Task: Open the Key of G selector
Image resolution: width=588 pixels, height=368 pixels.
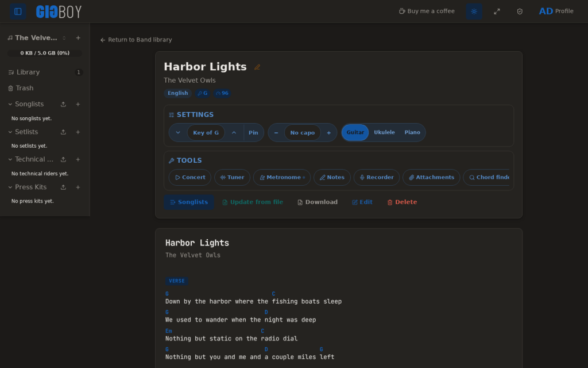Action: click(x=206, y=133)
